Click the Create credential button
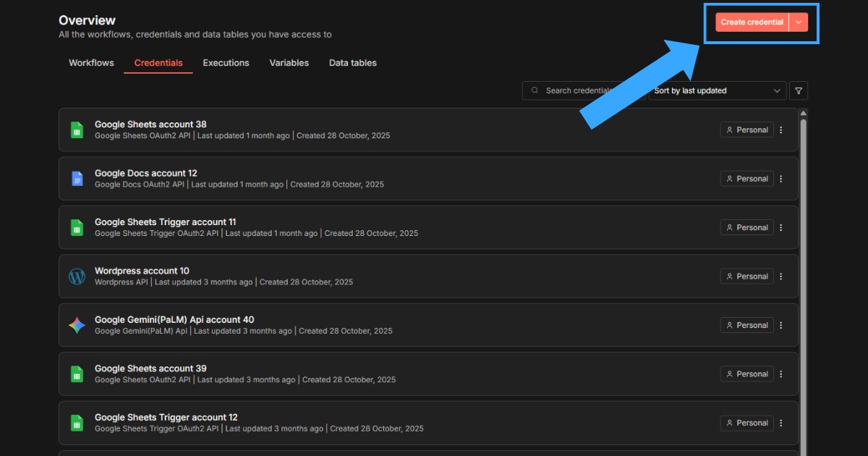The width and height of the screenshot is (868, 456). [x=752, y=22]
